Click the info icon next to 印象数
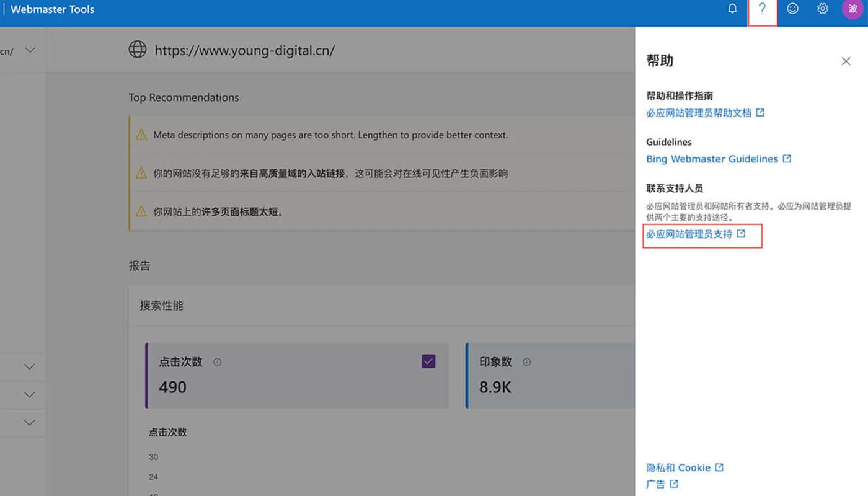Image resolution: width=868 pixels, height=496 pixels. coord(526,361)
